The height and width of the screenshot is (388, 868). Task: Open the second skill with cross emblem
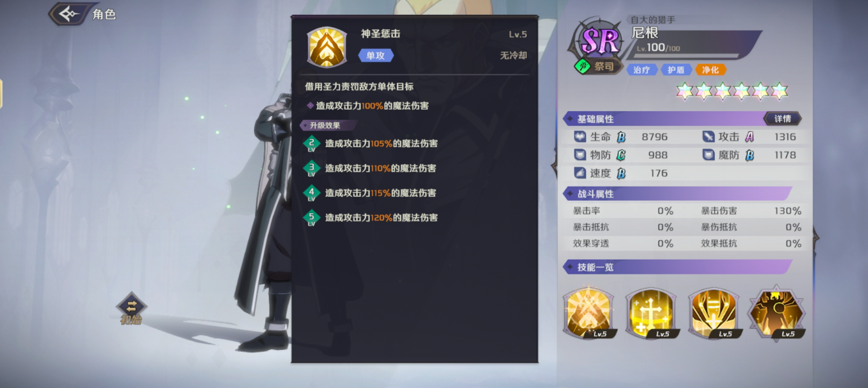tap(650, 313)
